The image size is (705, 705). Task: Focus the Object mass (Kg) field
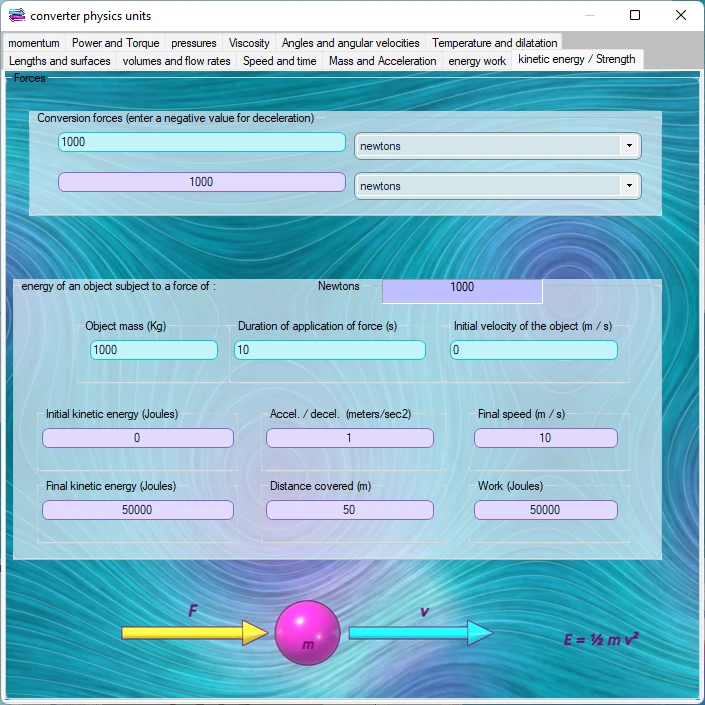pos(154,350)
